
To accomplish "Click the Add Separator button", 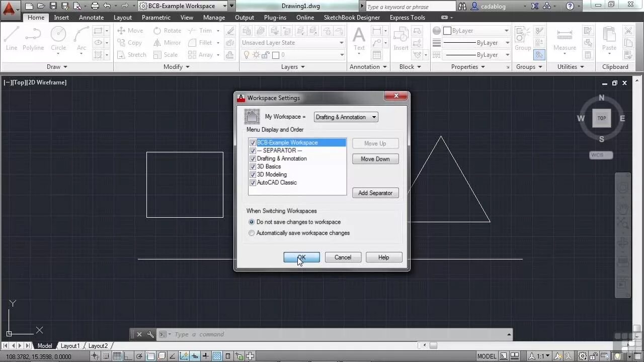I will (375, 193).
